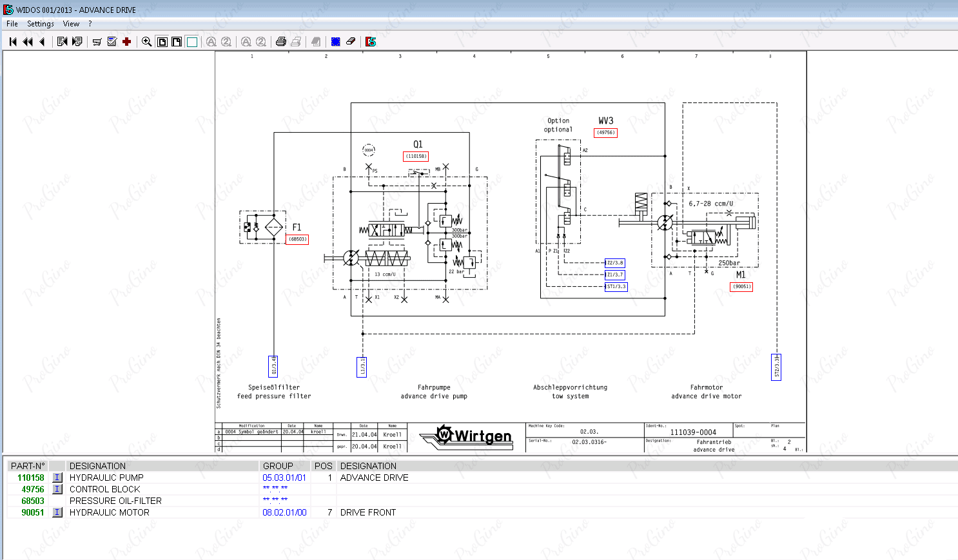Open the File menu
The image size is (958, 560).
[x=12, y=24]
